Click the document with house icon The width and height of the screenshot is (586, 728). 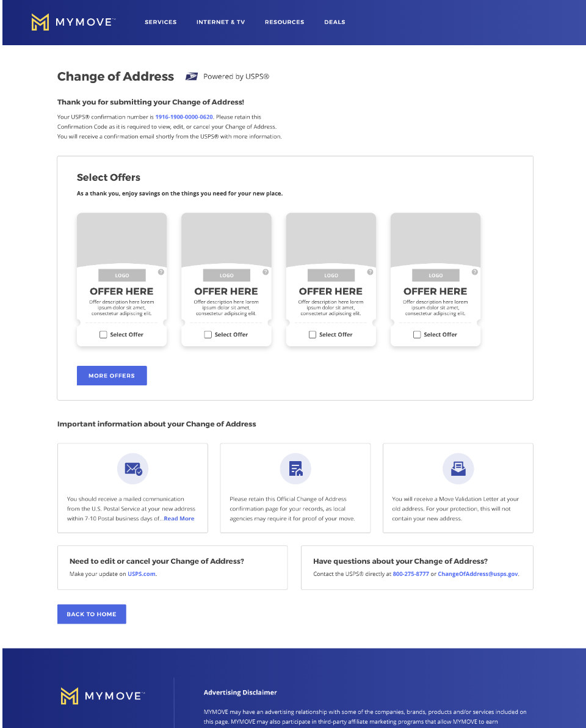(295, 469)
